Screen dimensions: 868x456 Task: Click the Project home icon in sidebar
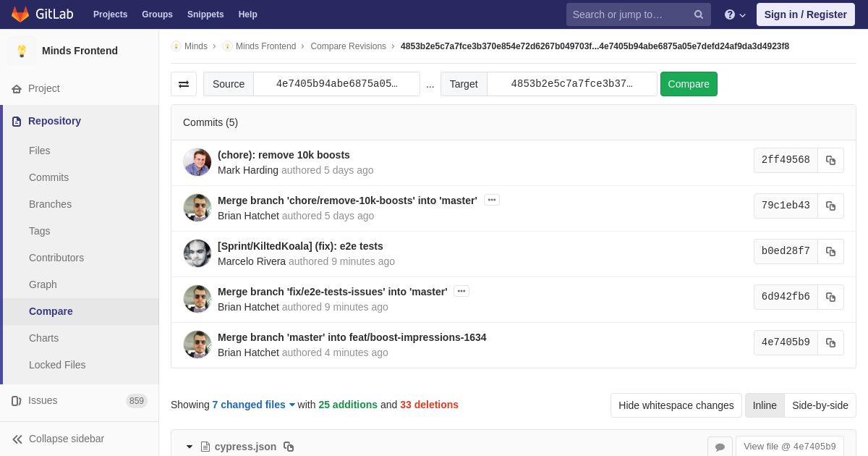(x=17, y=88)
